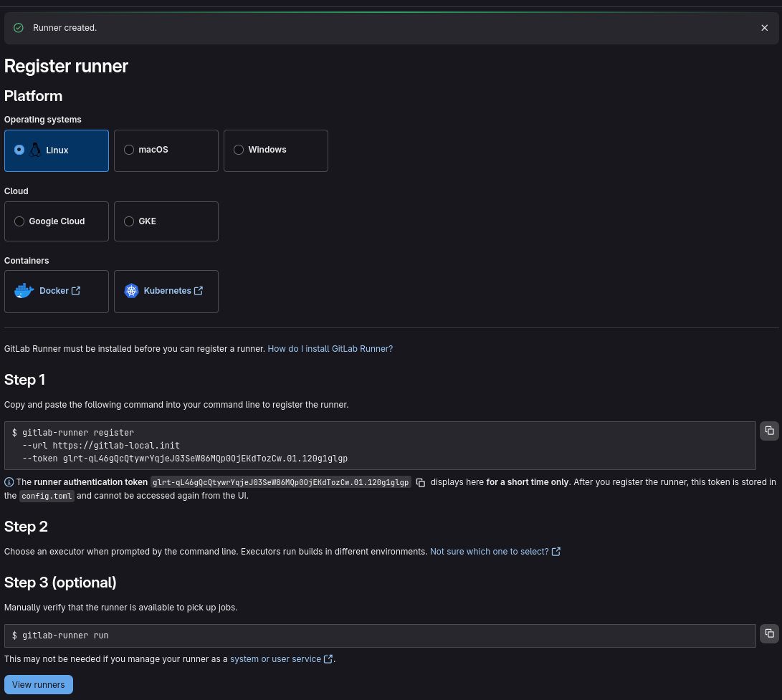
Task: Click external icon after service link
Action: click(x=328, y=659)
